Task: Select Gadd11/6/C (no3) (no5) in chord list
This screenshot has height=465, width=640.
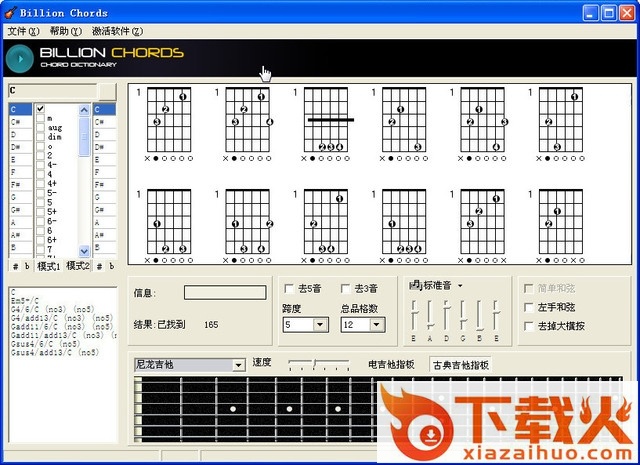Action: pos(62,326)
